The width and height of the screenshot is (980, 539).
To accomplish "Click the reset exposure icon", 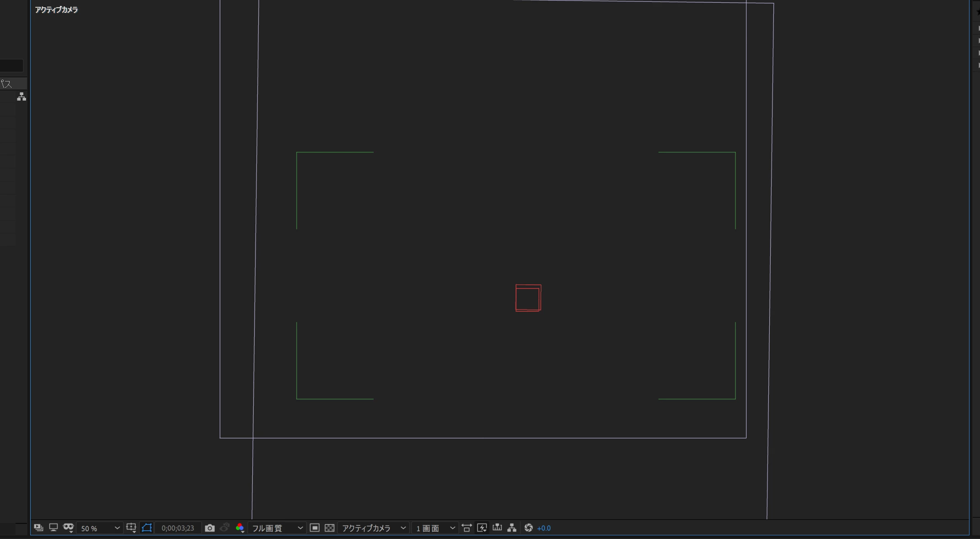I will point(528,528).
